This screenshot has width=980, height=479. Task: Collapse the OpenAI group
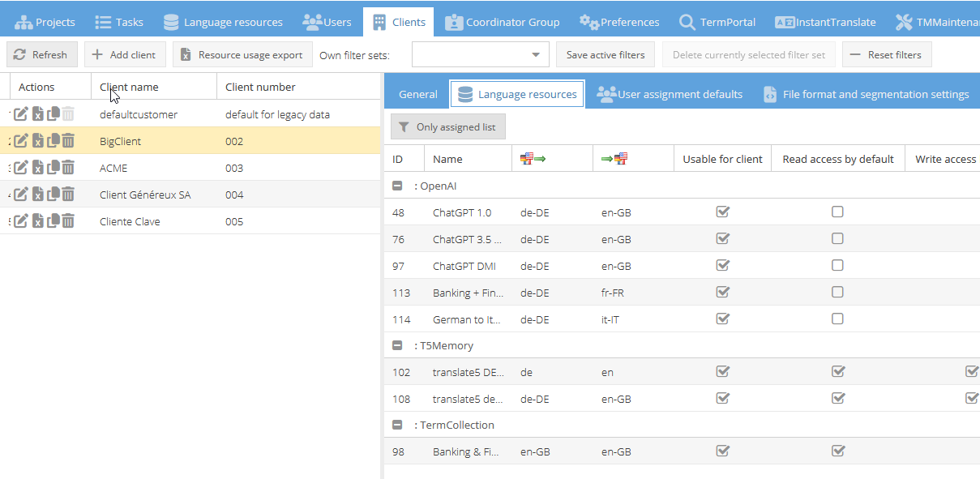397,186
